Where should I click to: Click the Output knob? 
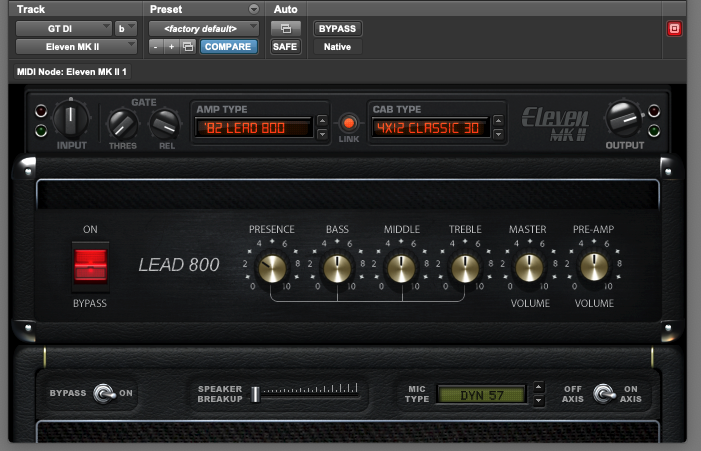pos(624,118)
